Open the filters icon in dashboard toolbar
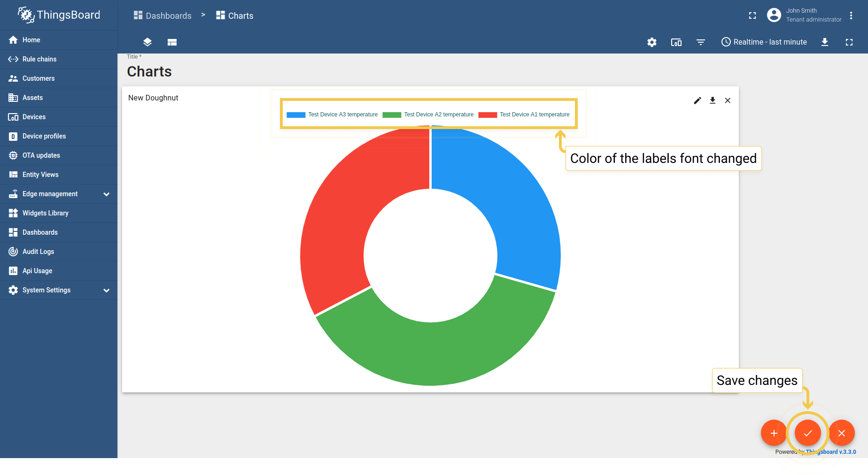Screen dimensions: 868x475 pos(701,42)
